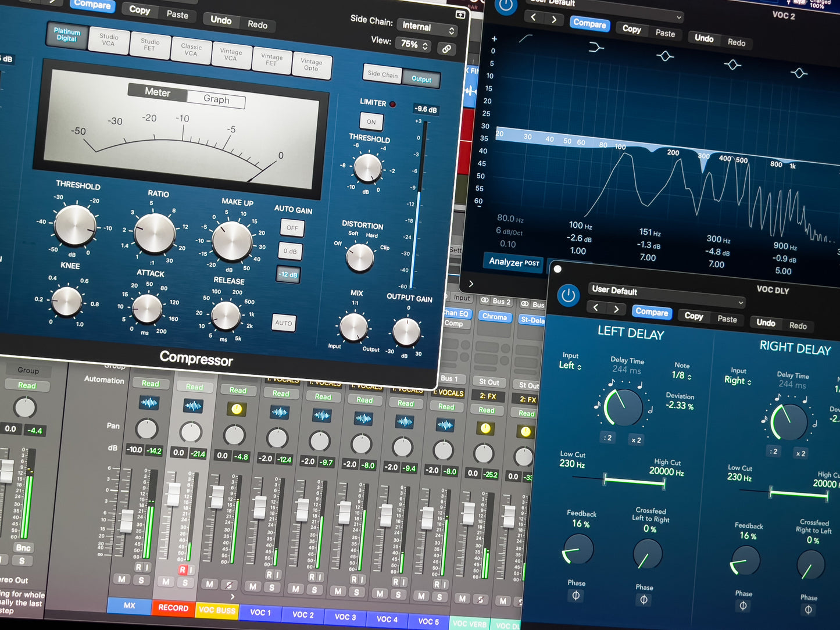
Task: Toggle the Channel EQ power button
Action: [x=505, y=6]
